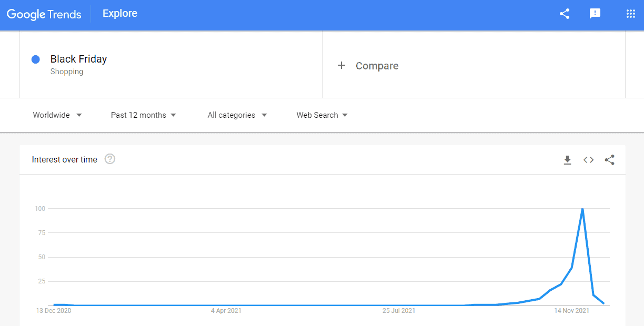644x326 pixels.
Task: Show help for Interest over time
Action: click(x=110, y=159)
